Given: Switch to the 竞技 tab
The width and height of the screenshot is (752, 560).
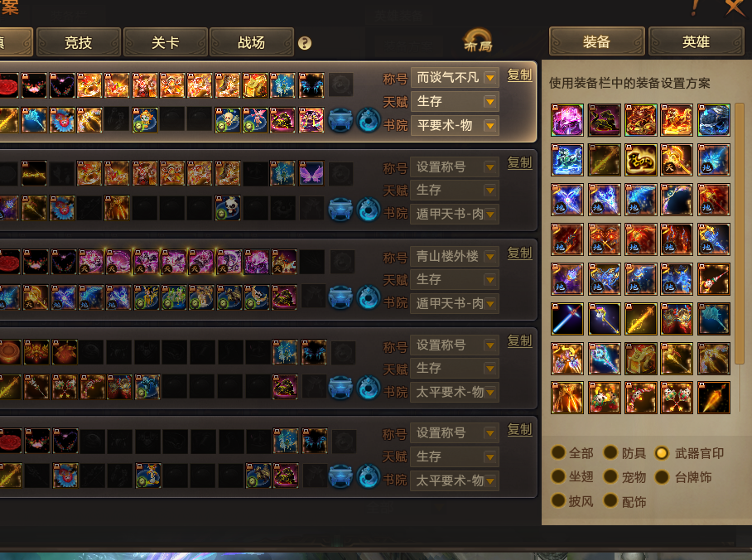Looking at the screenshot, I should [x=79, y=42].
